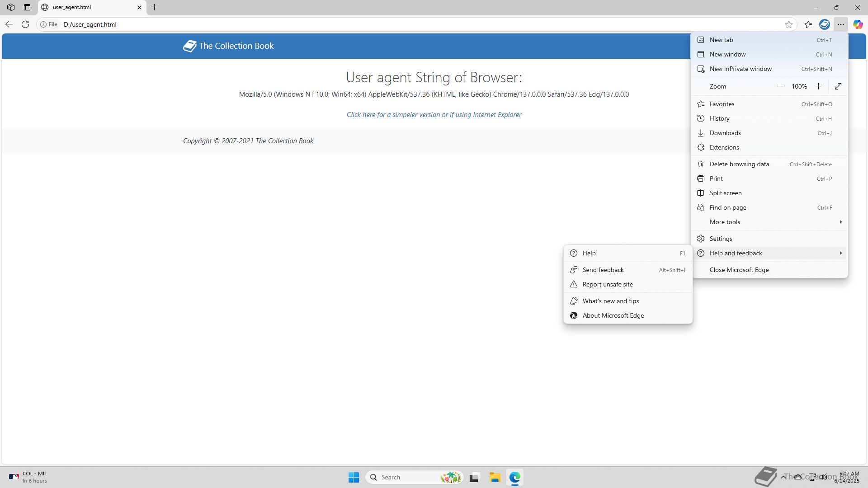Increase zoom with the plus button
Screen dimensions: 868x488
(x=818, y=86)
